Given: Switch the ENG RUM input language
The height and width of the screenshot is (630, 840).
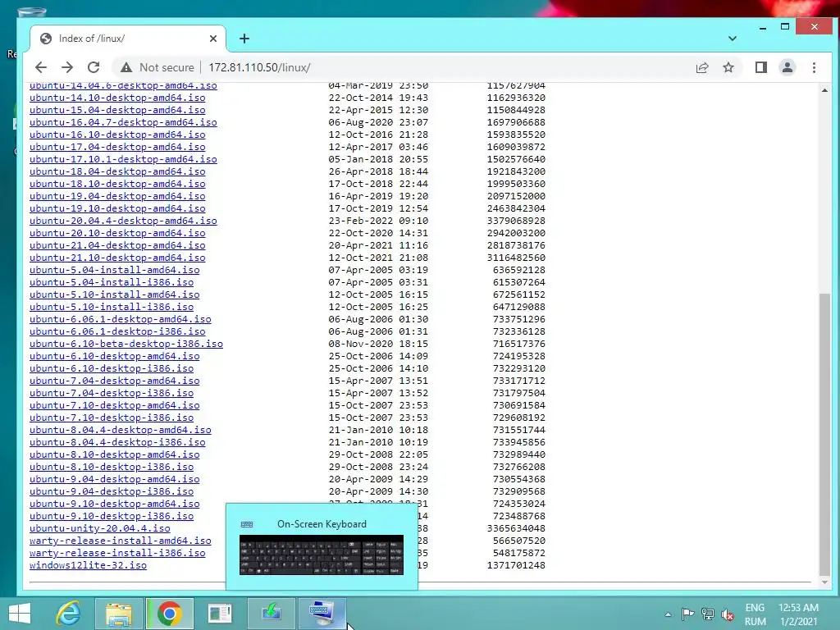Looking at the screenshot, I should [755, 614].
